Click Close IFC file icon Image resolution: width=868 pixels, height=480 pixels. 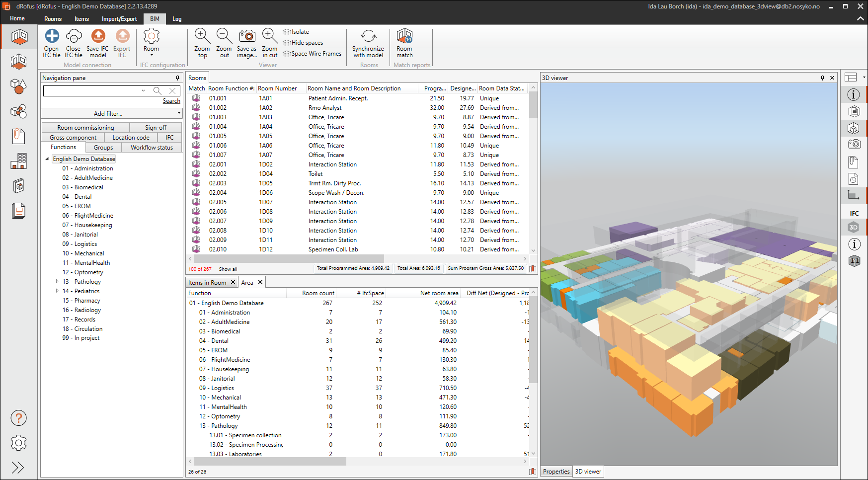(x=74, y=36)
